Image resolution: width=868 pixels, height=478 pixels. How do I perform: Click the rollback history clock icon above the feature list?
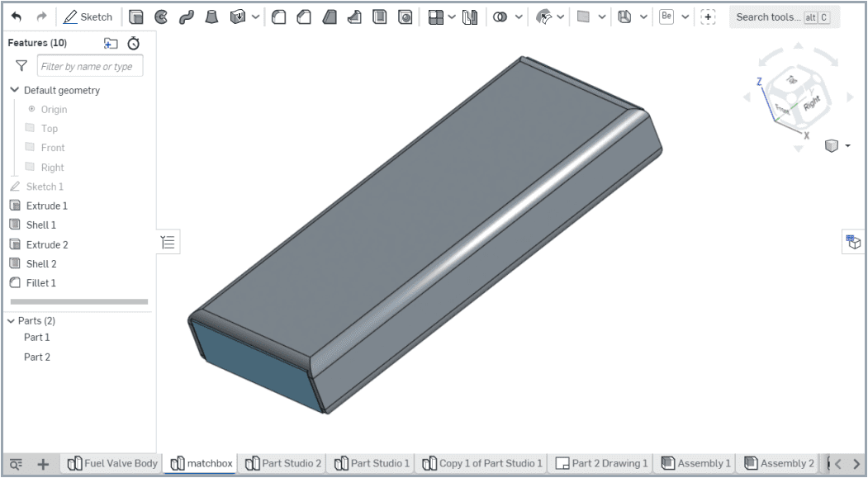click(132, 43)
